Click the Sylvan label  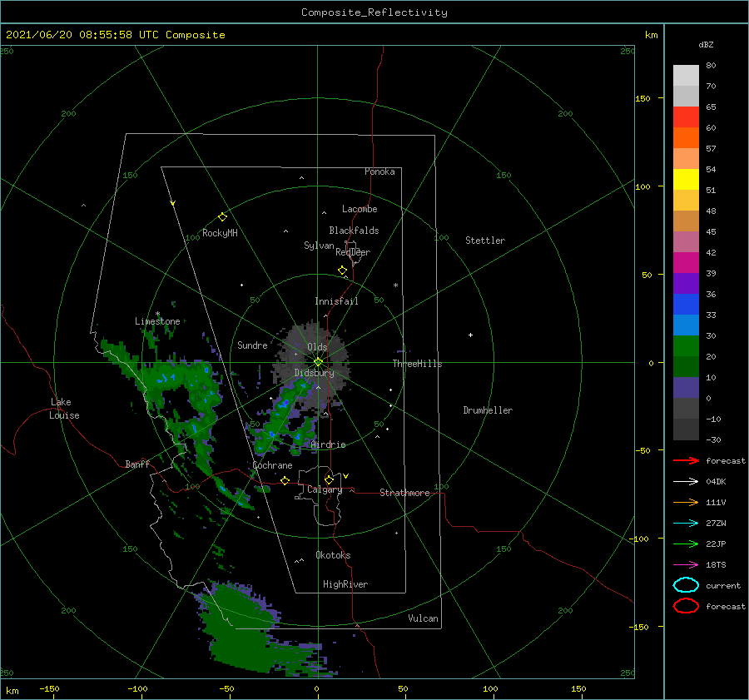click(319, 246)
